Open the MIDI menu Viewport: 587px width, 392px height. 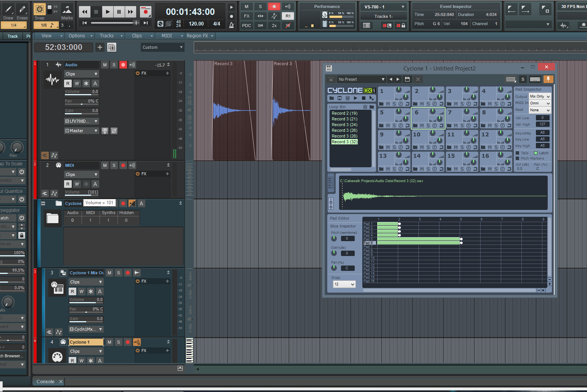[170, 36]
